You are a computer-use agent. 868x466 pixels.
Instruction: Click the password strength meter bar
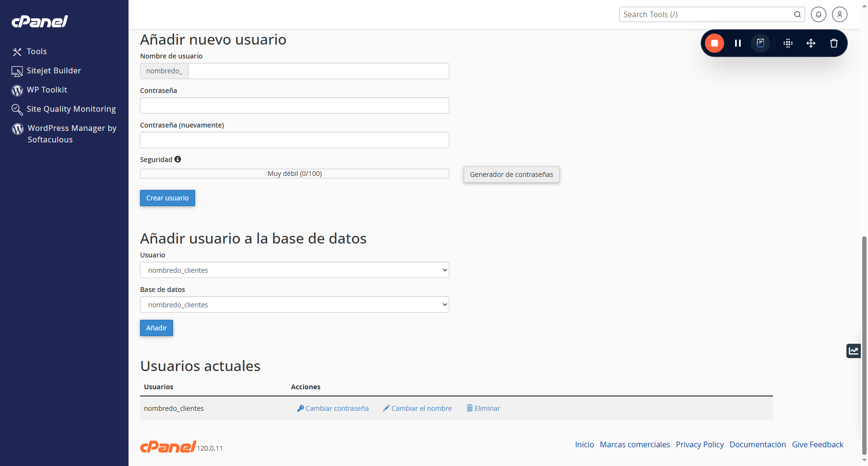point(294,174)
